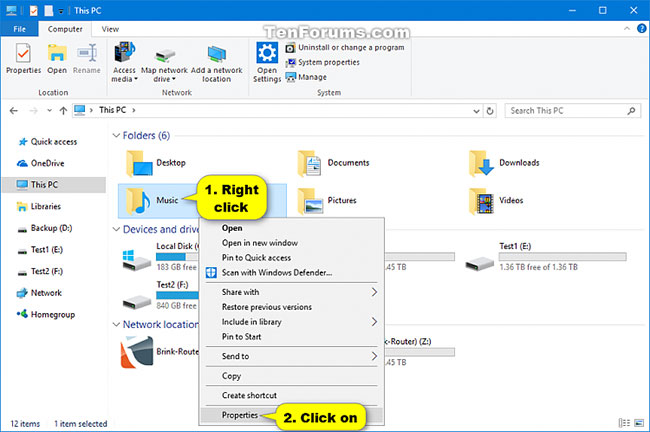
Task: Select Homegroup in navigation pane
Action: point(46,315)
